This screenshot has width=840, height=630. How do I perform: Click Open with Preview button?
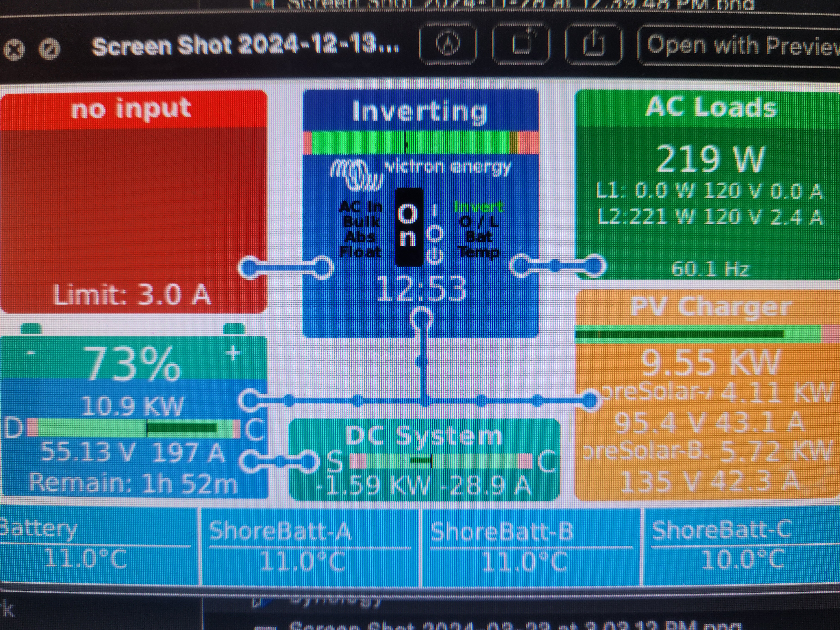(x=740, y=46)
